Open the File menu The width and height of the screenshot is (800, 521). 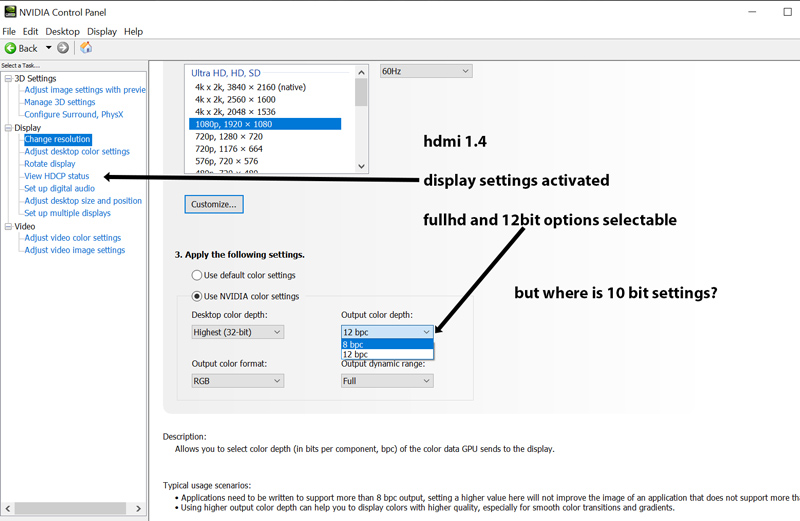[x=9, y=32]
